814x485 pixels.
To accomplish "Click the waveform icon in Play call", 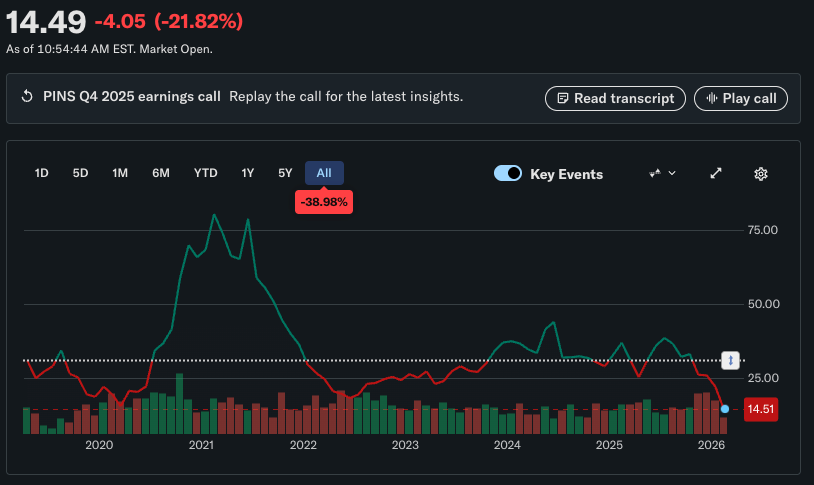I will (711, 98).
